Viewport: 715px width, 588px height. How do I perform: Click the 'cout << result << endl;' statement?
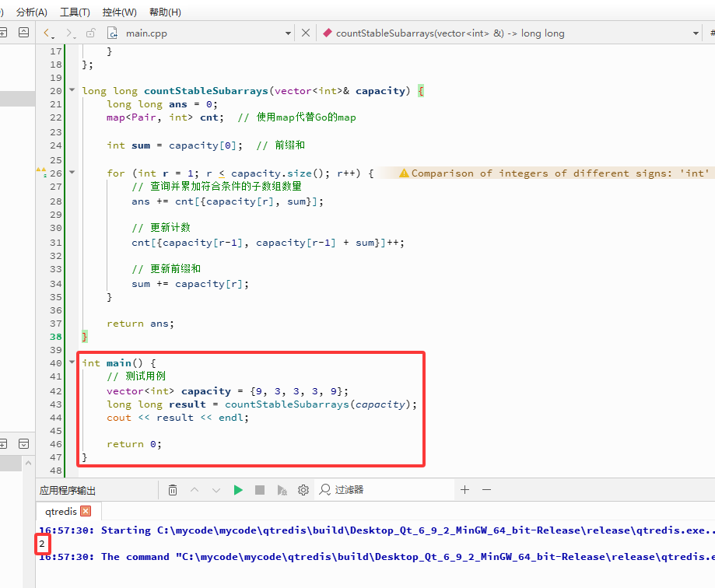[178, 418]
